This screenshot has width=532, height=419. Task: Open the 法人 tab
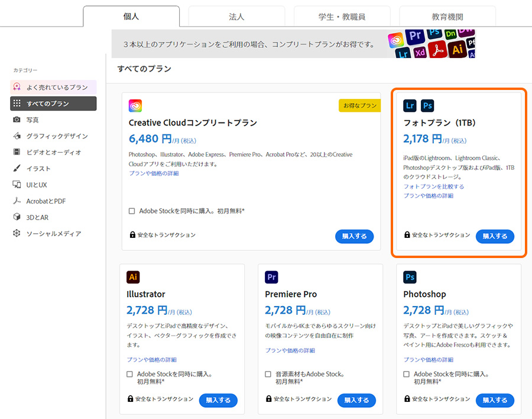(236, 17)
